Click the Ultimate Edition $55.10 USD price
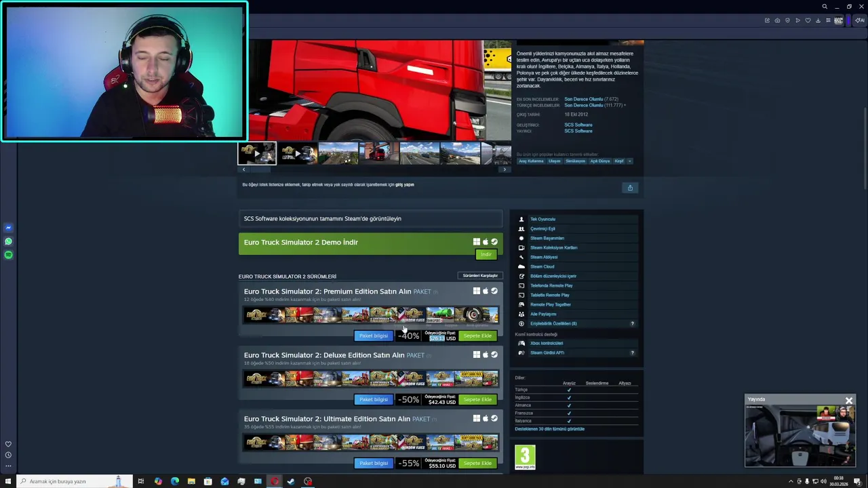Screen dimensions: 868x488 click(x=441, y=466)
